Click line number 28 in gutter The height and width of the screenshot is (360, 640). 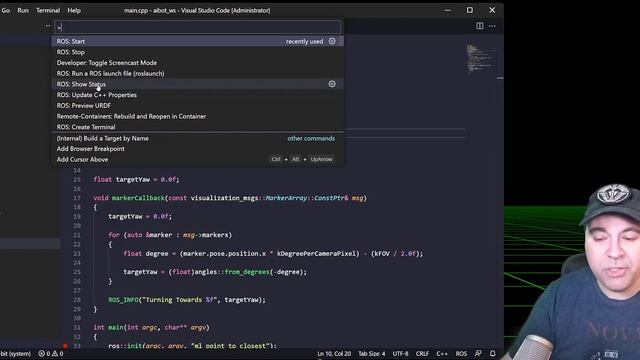pyautogui.click(x=77, y=300)
